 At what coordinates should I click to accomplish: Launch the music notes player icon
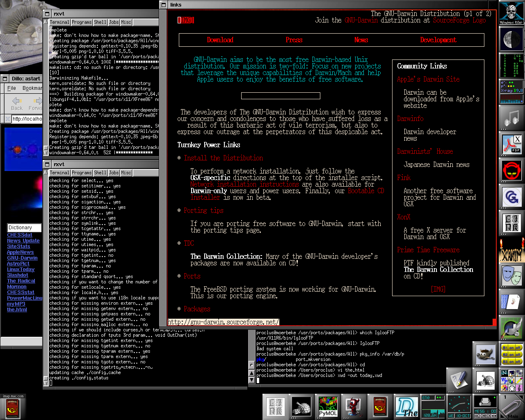coord(511,118)
